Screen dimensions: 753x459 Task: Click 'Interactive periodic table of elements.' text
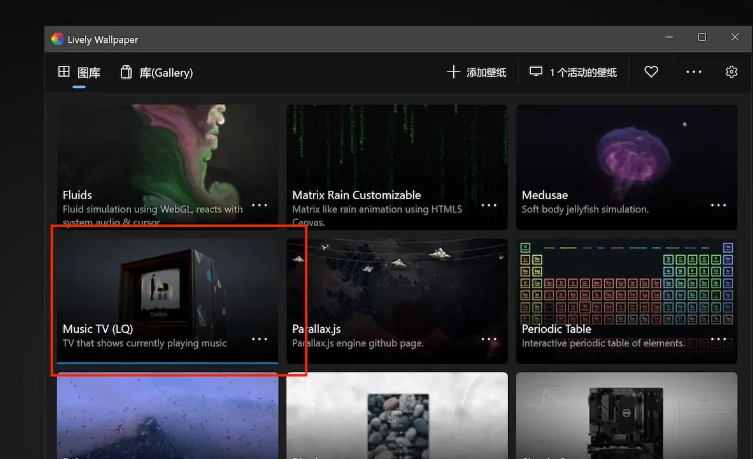pos(603,343)
